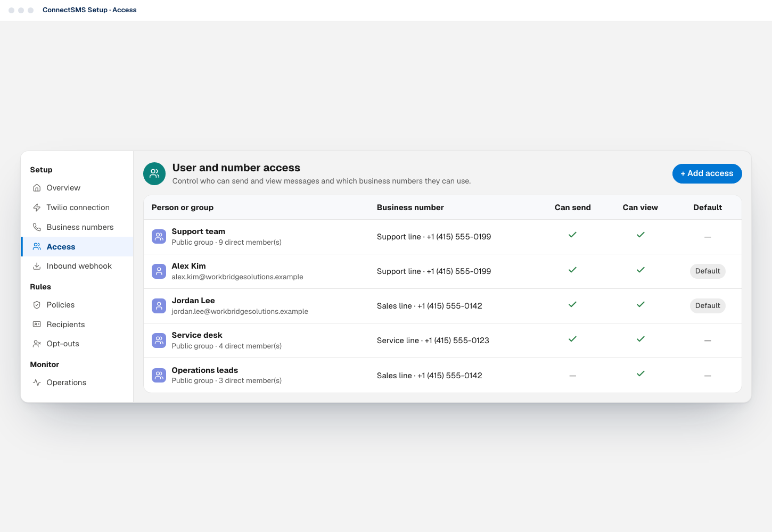Select the Service desk name
This screenshot has height=532, width=772.
pyautogui.click(x=197, y=335)
